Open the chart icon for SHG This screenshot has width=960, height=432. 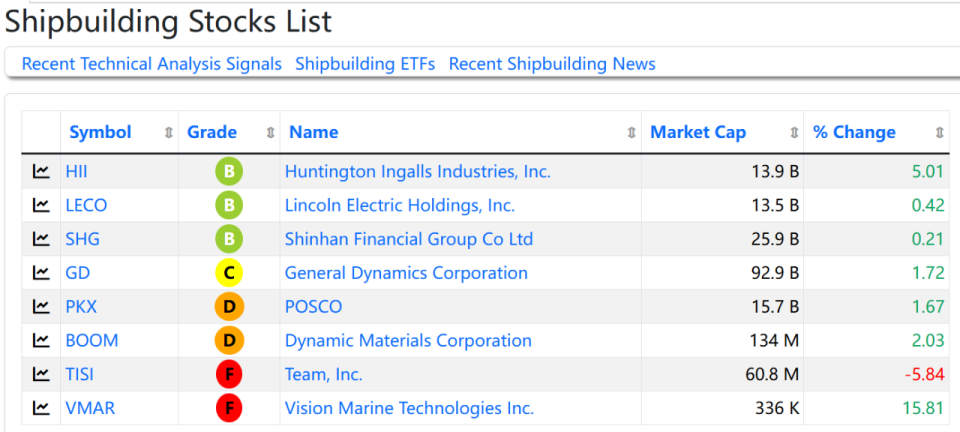pyautogui.click(x=41, y=240)
